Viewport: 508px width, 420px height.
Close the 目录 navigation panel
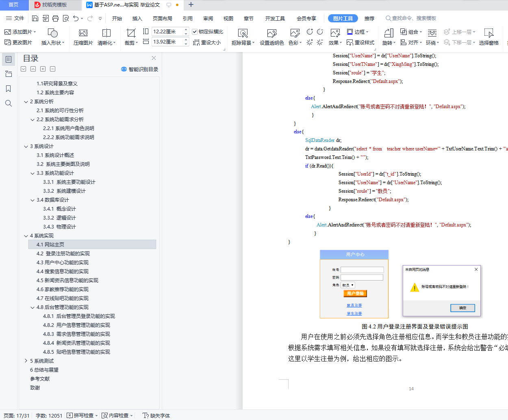(154, 58)
